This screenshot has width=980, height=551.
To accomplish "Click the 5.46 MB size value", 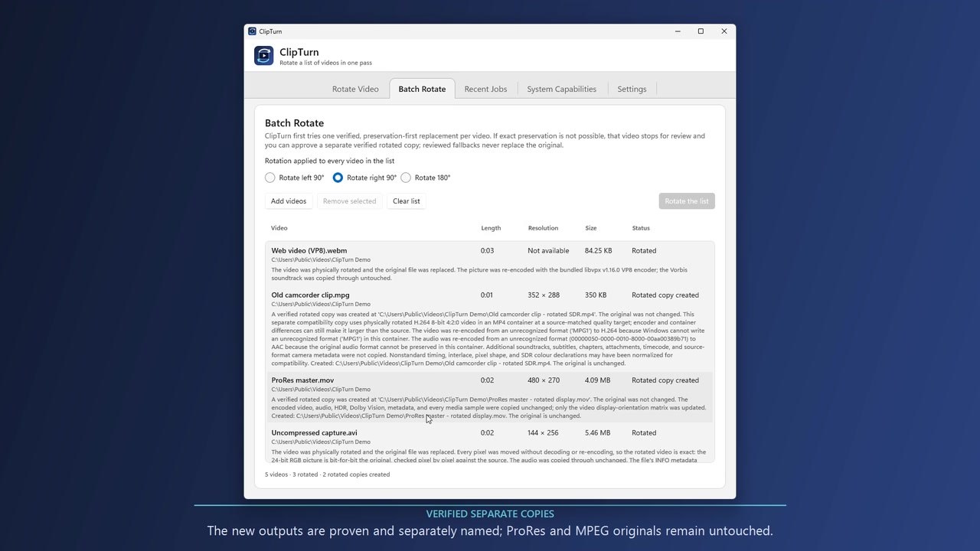I will (598, 433).
